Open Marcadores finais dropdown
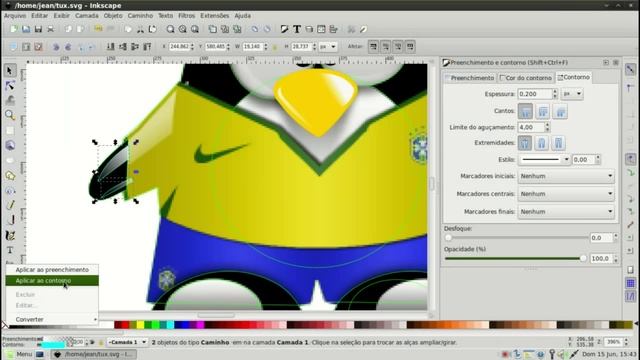 tap(566, 212)
